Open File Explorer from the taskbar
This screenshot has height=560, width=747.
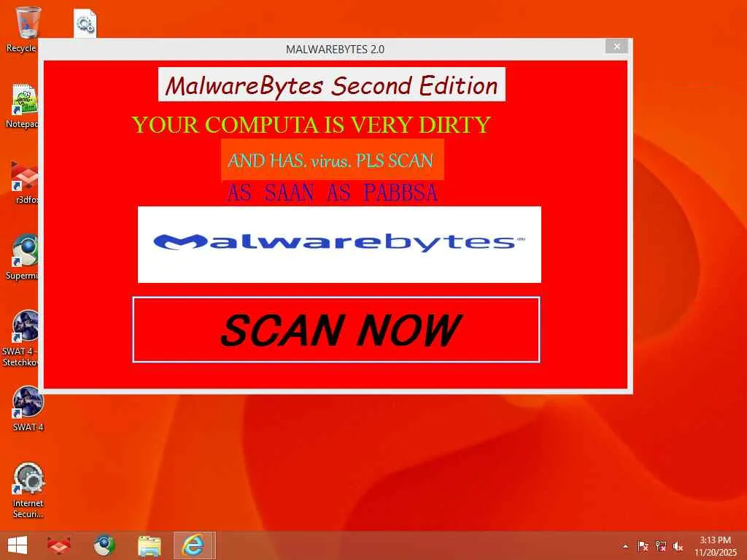[x=149, y=545]
